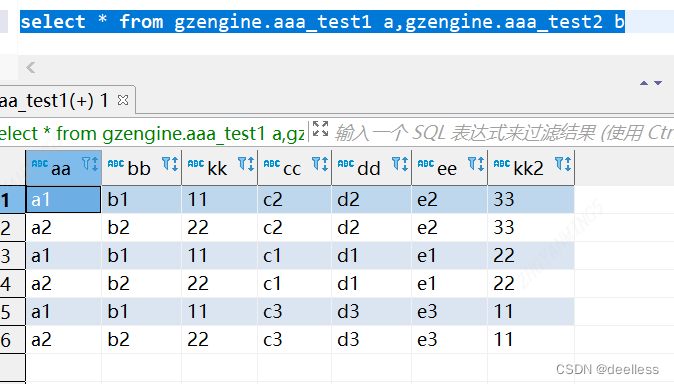Click cell '22' under kk2 in row 3
This screenshot has height=384, width=674.
[x=531, y=255]
